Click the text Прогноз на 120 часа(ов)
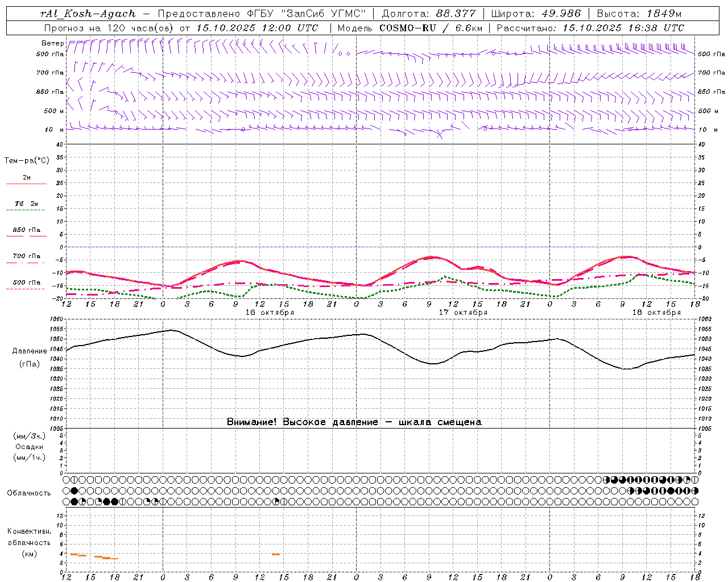Screen dimensions: 728x582 pos(109,28)
